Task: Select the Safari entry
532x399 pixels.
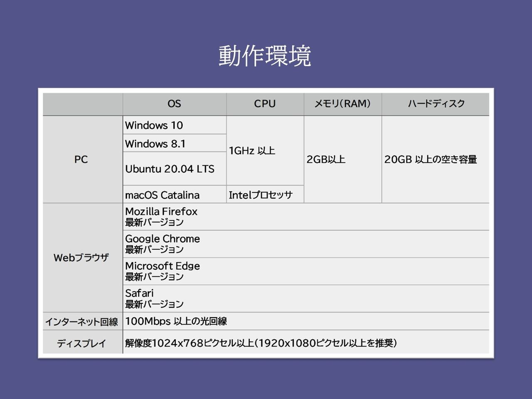Action: 306,298
